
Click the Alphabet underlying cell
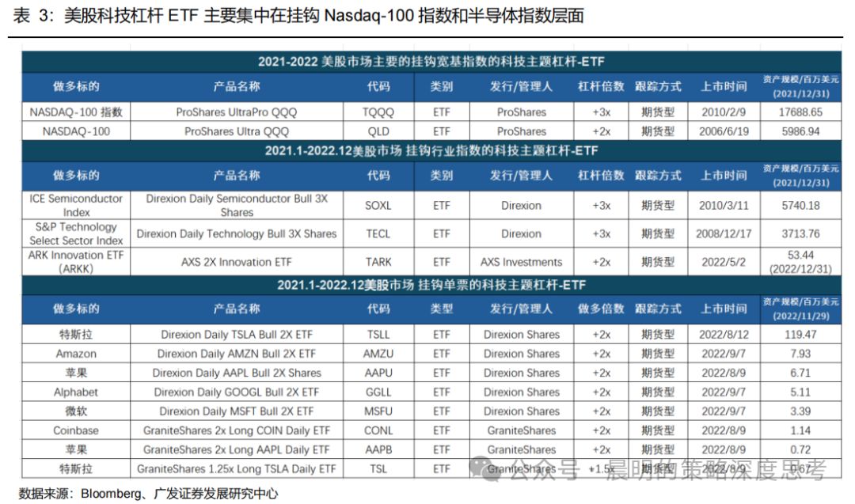pos(76,392)
